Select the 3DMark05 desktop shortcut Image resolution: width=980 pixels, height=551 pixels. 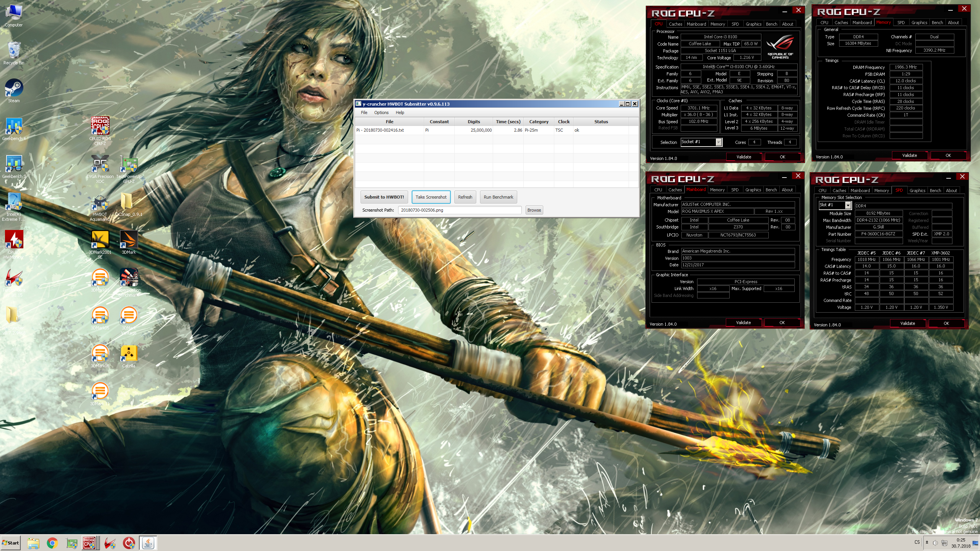click(x=100, y=318)
